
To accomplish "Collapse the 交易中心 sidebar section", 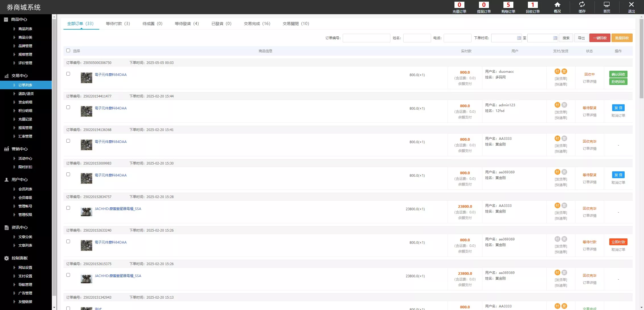I will (19, 76).
